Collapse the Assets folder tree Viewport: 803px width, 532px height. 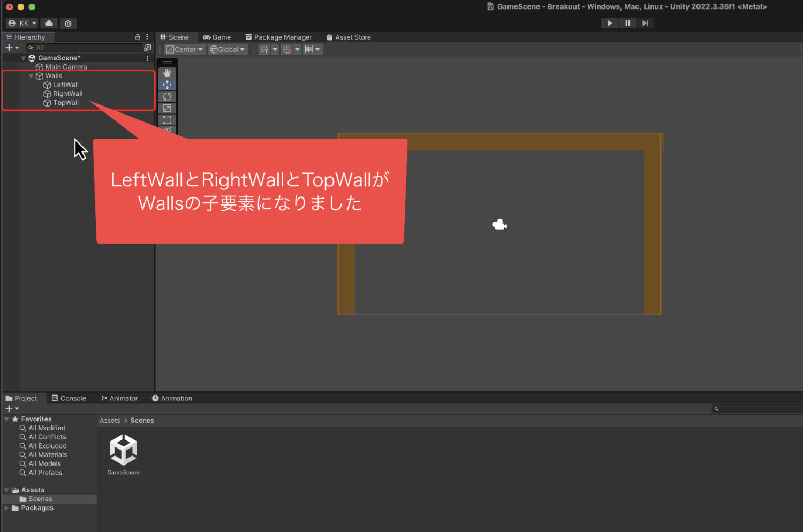pos(6,490)
